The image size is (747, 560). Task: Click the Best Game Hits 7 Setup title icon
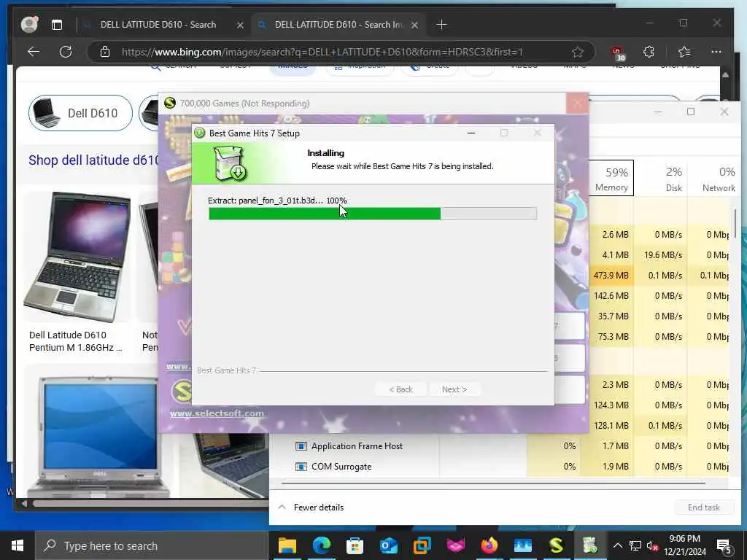[x=200, y=133]
